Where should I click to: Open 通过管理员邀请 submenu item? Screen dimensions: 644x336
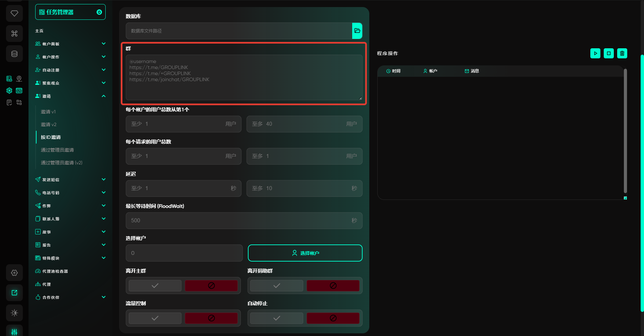(x=57, y=150)
